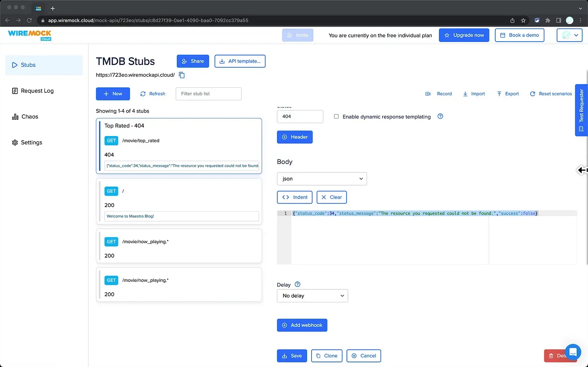The image size is (588, 367).
Task: Open the Test Requester side panel
Action: click(581, 110)
